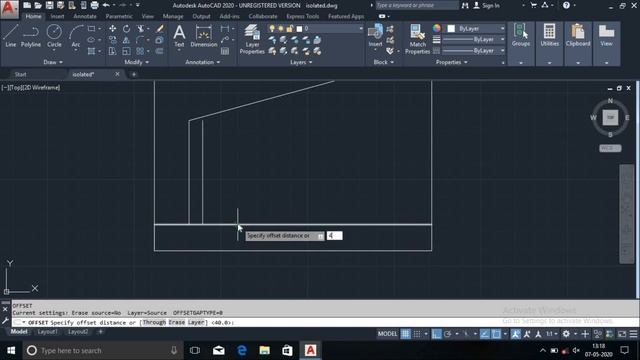Click the Undo arrow in quick access toolbar
The width and height of the screenshot is (640, 360).
[x=107, y=5]
